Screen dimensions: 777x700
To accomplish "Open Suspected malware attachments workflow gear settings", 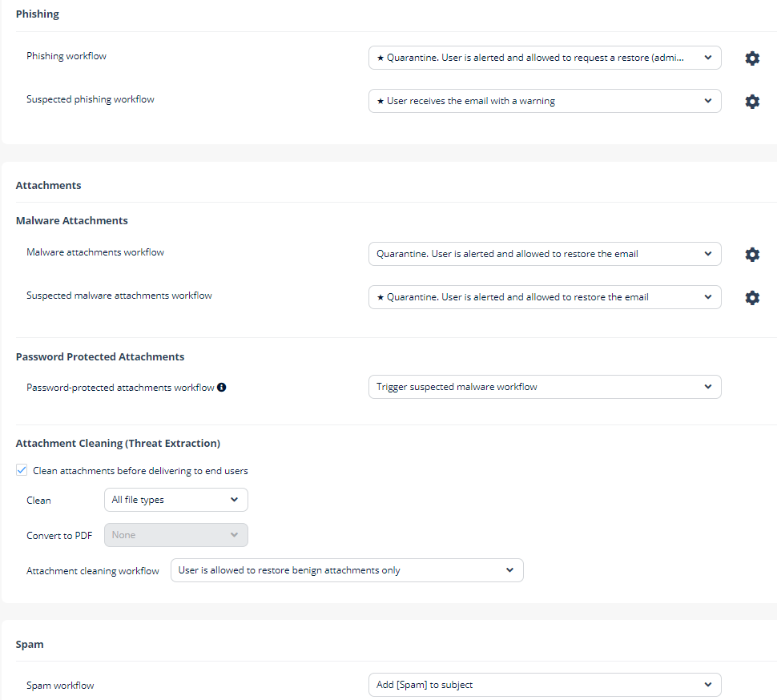I will pyautogui.click(x=751, y=297).
